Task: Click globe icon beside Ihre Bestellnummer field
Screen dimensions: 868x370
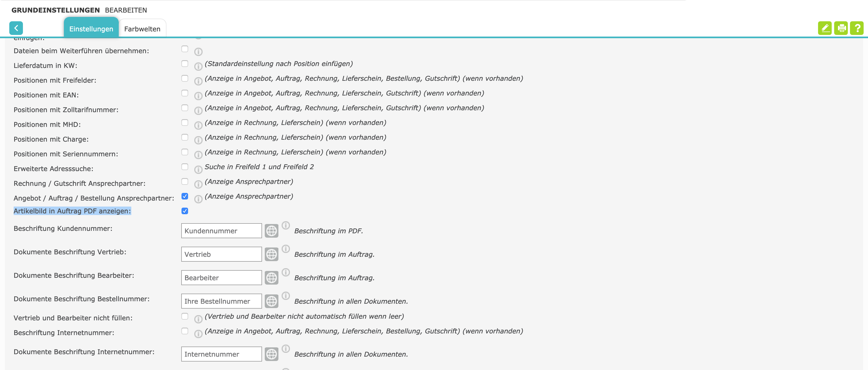Action: pyautogui.click(x=271, y=301)
